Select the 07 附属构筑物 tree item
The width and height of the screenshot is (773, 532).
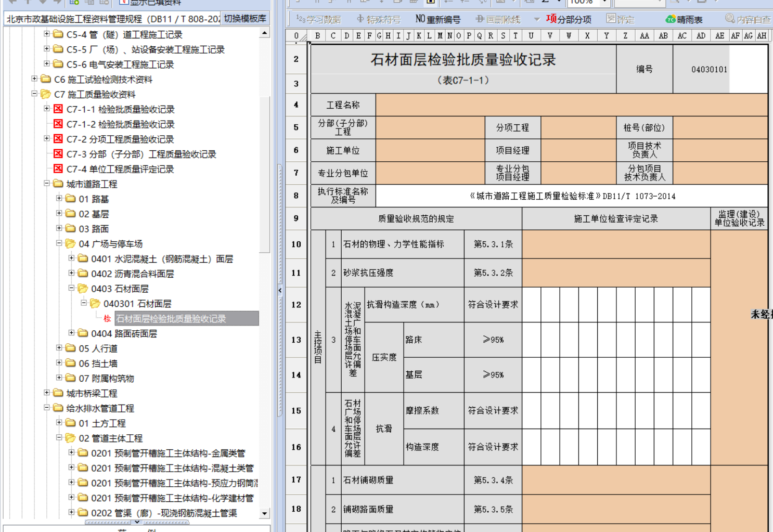pyautogui.click(x=106, y=378)
